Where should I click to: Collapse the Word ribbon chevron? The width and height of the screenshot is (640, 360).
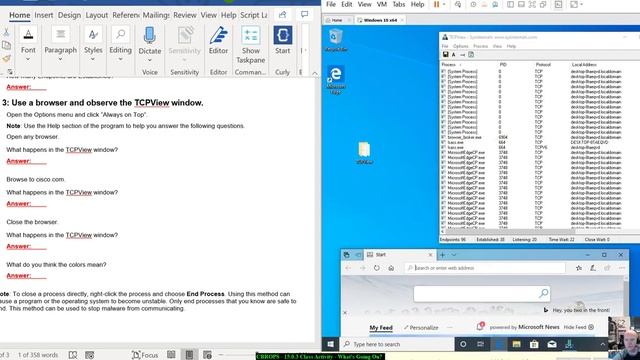click(x=315, y=73)
